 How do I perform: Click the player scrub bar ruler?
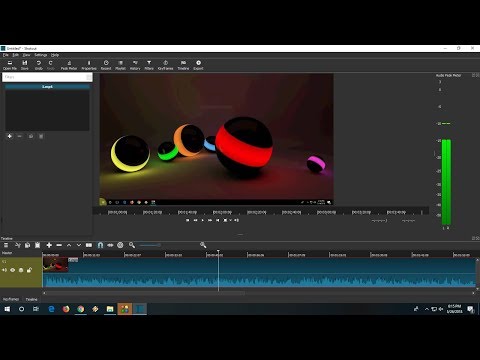pos(261,212)
